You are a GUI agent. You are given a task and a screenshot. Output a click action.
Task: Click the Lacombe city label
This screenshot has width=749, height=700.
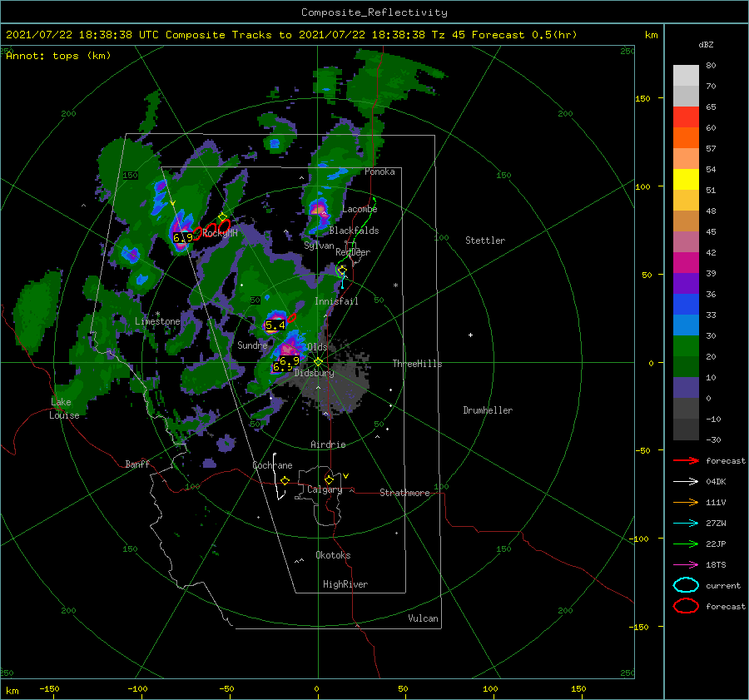[360, 209]
